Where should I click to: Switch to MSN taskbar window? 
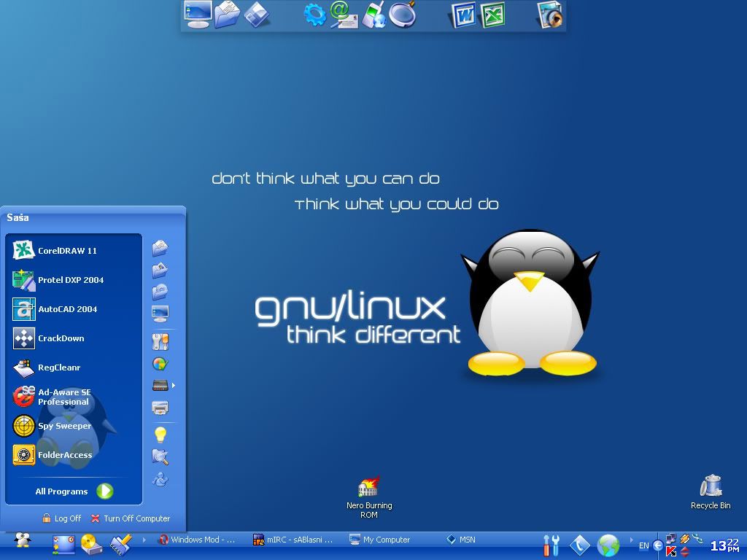tap(461, 540)
